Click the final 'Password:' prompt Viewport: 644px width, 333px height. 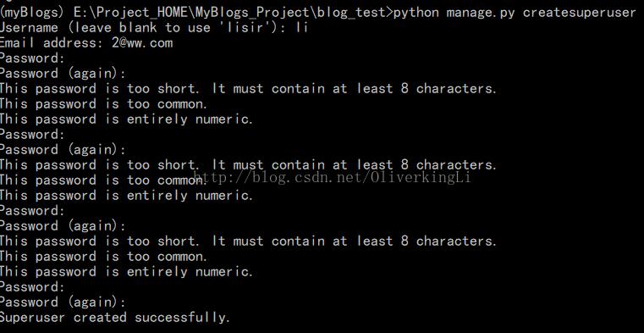point(32,287)
